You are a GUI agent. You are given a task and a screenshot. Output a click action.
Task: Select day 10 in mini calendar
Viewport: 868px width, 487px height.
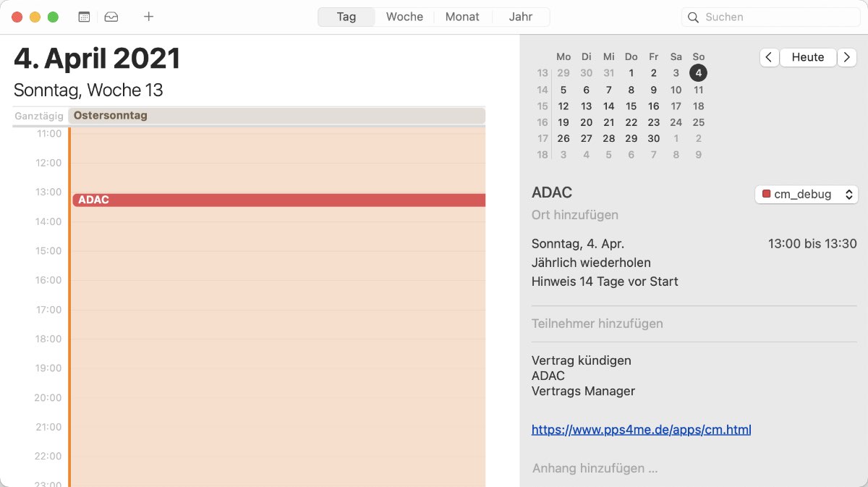pos(676,90)
